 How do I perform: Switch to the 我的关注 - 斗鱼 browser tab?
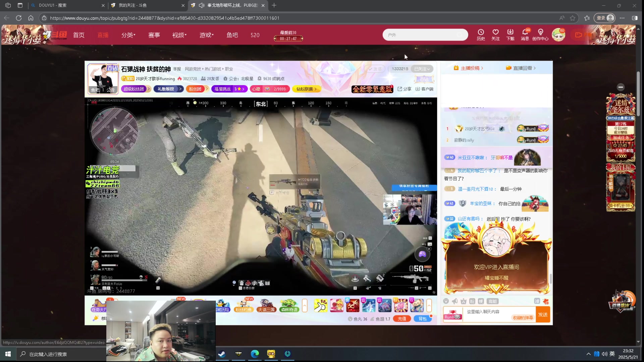point(148,5)
